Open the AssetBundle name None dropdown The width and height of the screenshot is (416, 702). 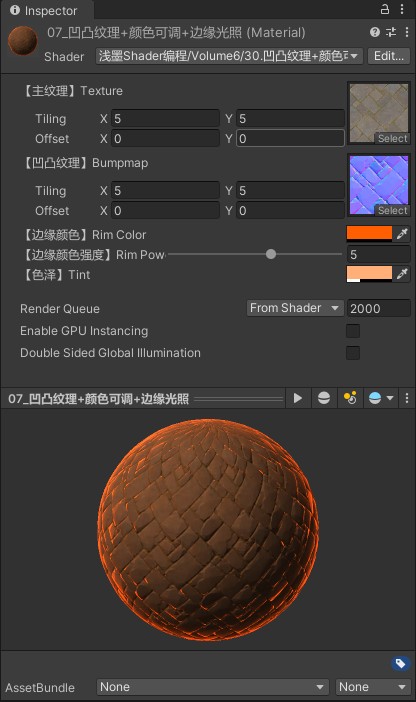[212, 687]
